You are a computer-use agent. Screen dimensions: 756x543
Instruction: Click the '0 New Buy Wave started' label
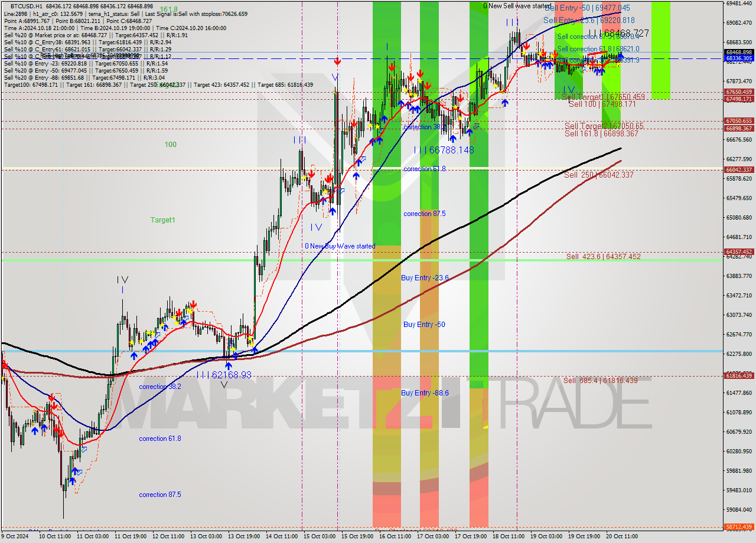(340, 246)
